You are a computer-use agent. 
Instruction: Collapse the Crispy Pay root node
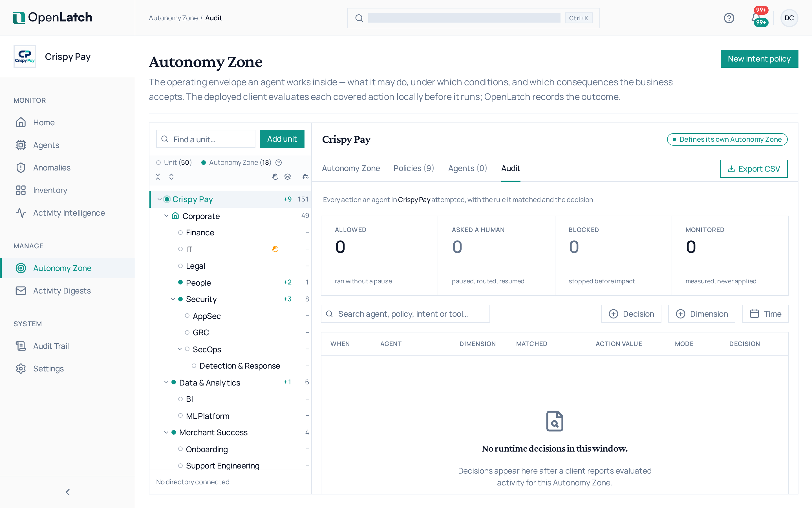[x=159, y=199]
